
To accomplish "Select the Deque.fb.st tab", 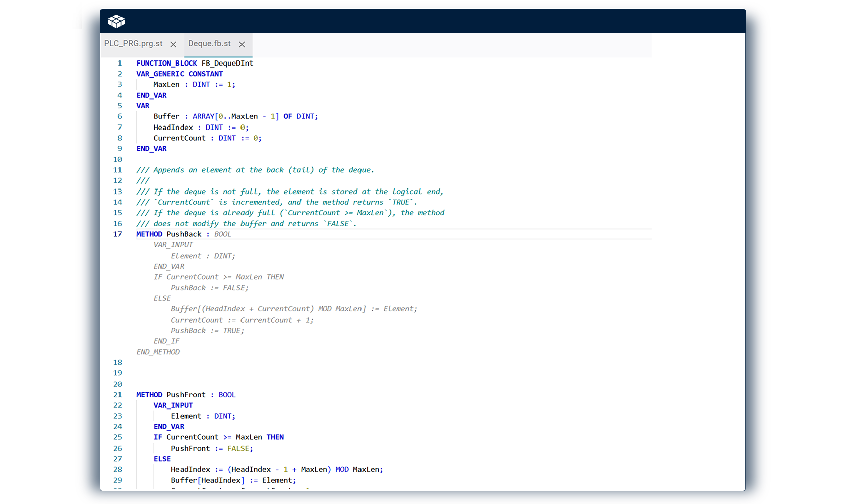I will point(209,44).
